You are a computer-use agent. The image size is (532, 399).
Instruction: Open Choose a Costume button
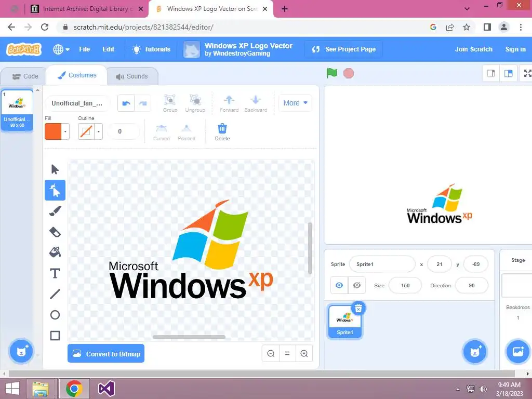tap(21, 351)
